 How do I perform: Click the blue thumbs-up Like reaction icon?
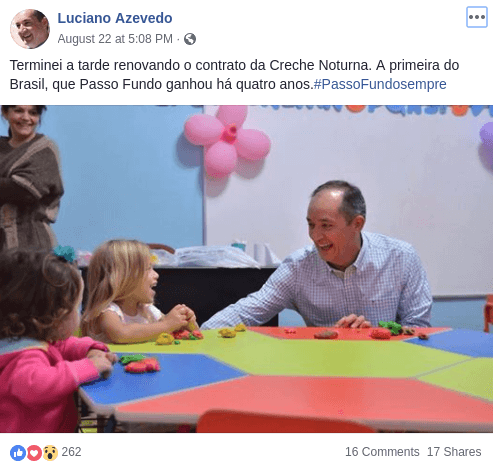click(18, 453)
